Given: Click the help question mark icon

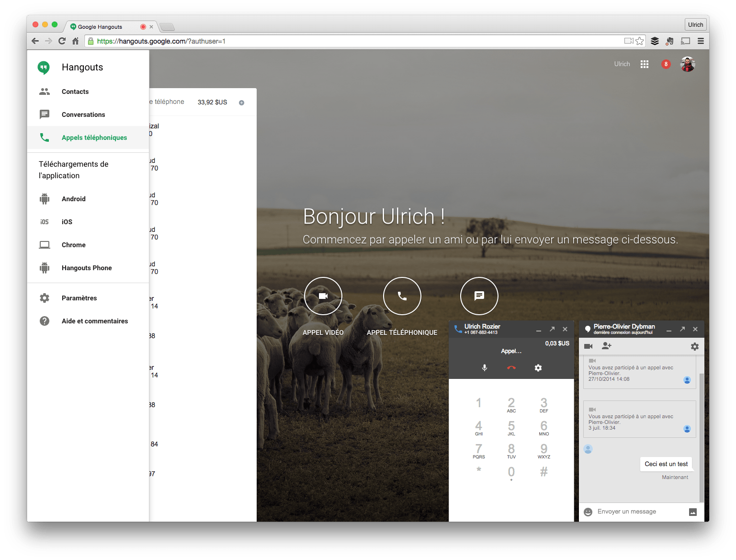Looking at the screenshot, I should click(45, 321).
